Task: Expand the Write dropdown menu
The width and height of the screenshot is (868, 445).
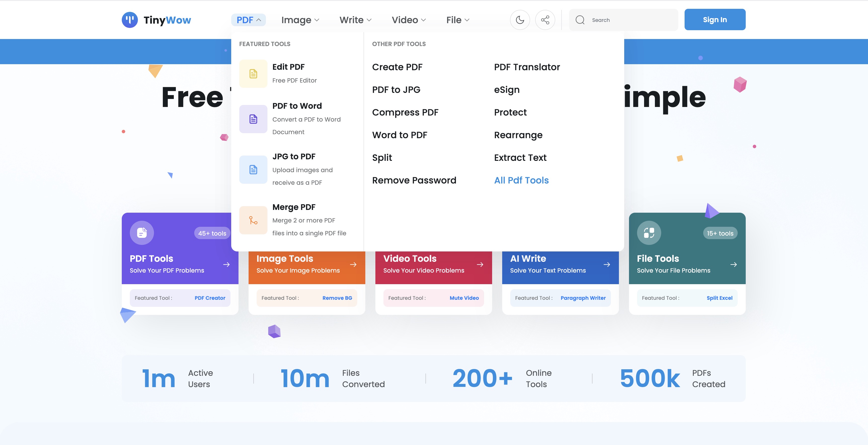Action: tap(356, 20)
